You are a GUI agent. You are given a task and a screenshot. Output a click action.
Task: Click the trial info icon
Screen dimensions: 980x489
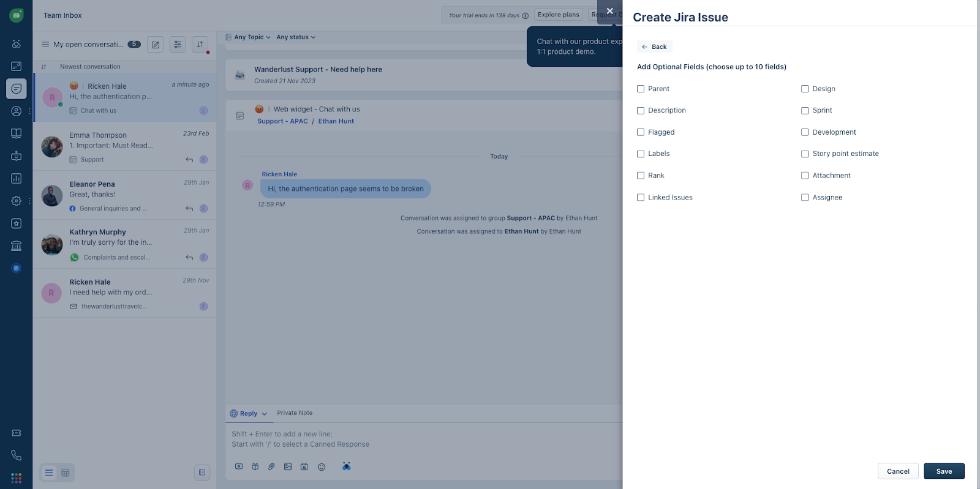click(x=525, y=15)
